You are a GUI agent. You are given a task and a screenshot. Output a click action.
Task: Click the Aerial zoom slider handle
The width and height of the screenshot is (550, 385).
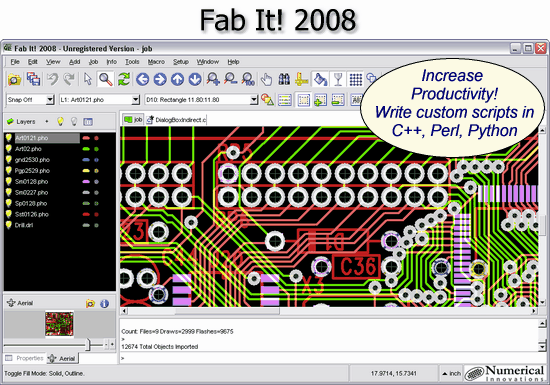point(88,345)
